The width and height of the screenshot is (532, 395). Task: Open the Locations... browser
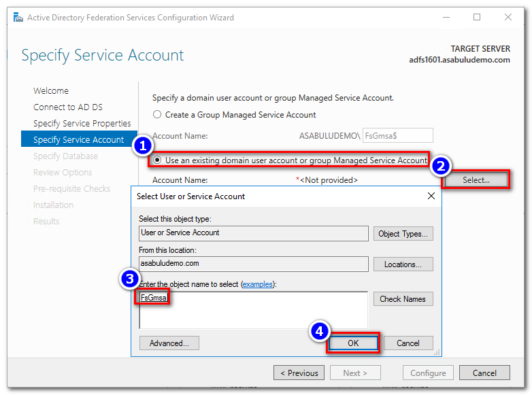[403, 264]
